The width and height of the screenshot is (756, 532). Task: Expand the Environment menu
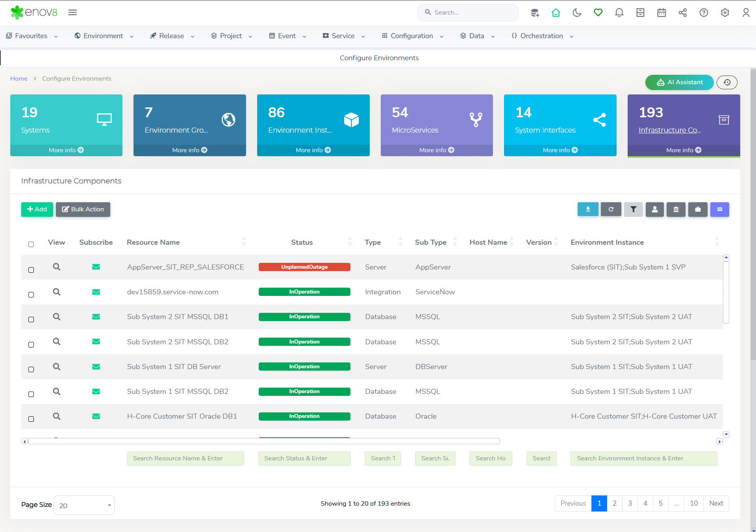coord(104,36)
